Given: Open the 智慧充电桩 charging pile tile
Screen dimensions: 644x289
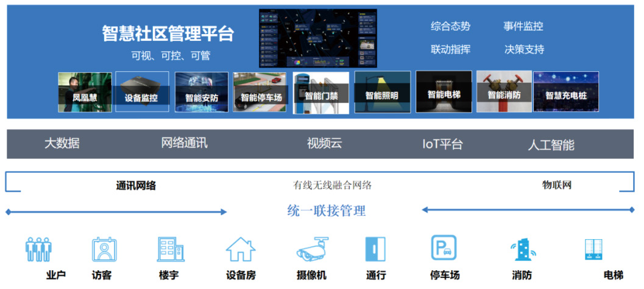Looking at the screenshot, I should click(561, 92).
